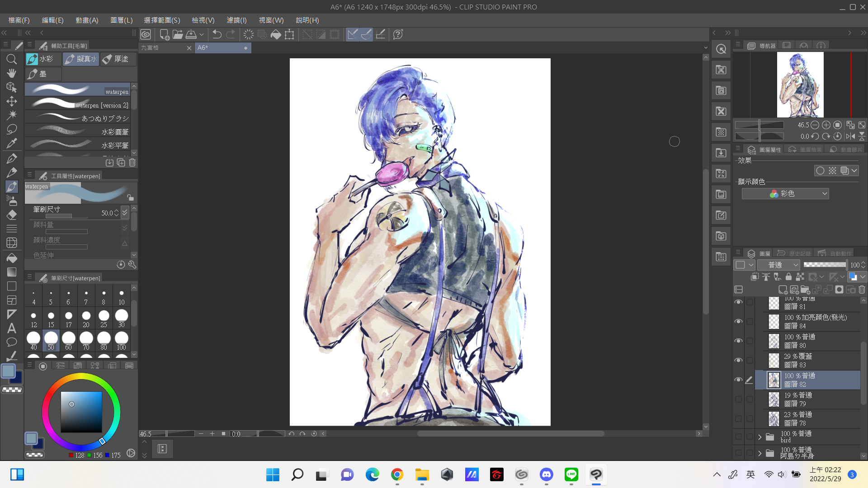
Task: Open LINE app from taskbar
Action: 571,474
